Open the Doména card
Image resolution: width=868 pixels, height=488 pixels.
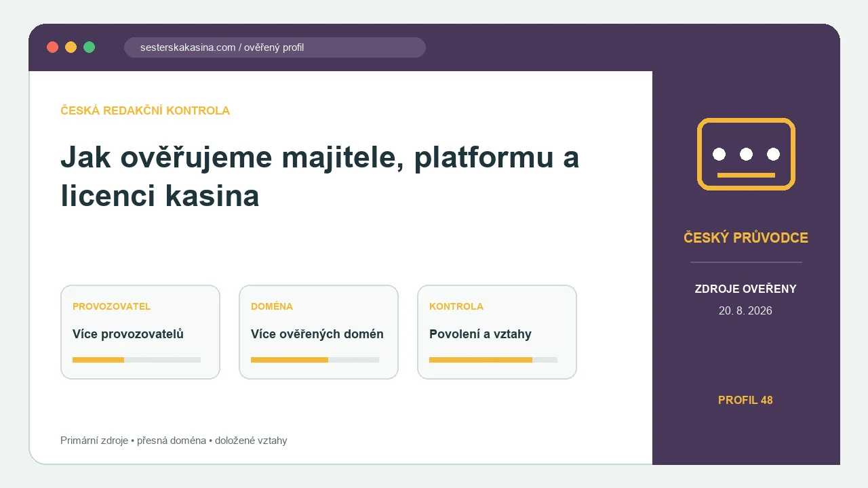tap(319, 332)
